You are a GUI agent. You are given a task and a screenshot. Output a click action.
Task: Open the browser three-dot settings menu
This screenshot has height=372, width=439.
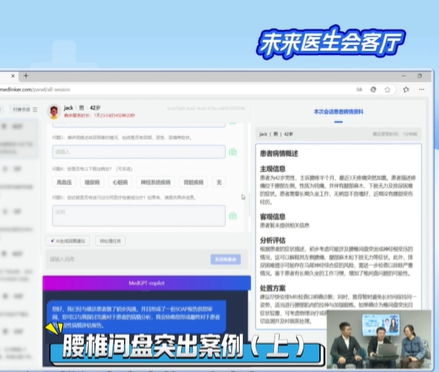click(x=422, y=89)
